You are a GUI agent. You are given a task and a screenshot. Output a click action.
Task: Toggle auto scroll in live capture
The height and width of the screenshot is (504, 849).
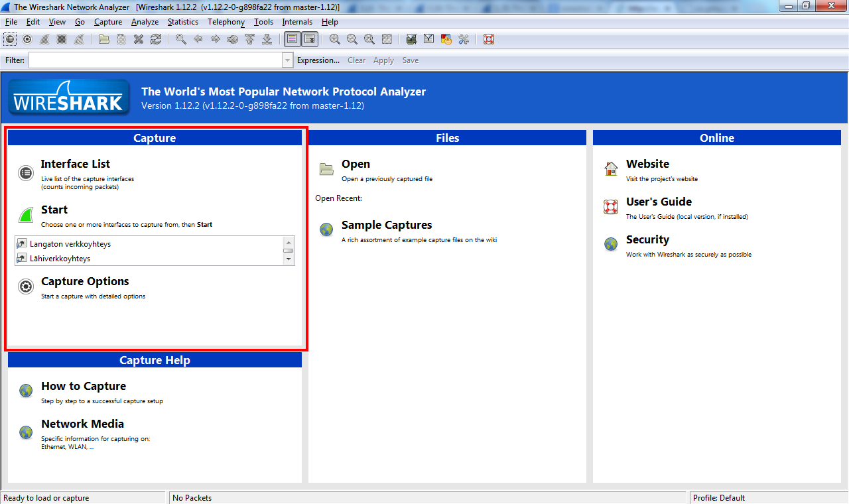(309, 39)
